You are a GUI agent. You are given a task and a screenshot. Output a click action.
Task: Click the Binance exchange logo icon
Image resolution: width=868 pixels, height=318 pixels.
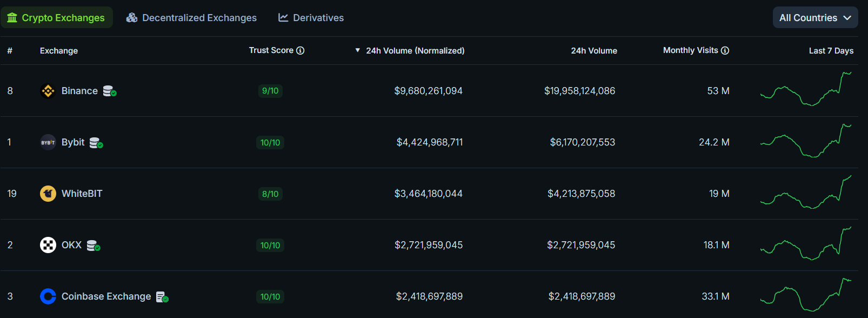coord(48,91)
